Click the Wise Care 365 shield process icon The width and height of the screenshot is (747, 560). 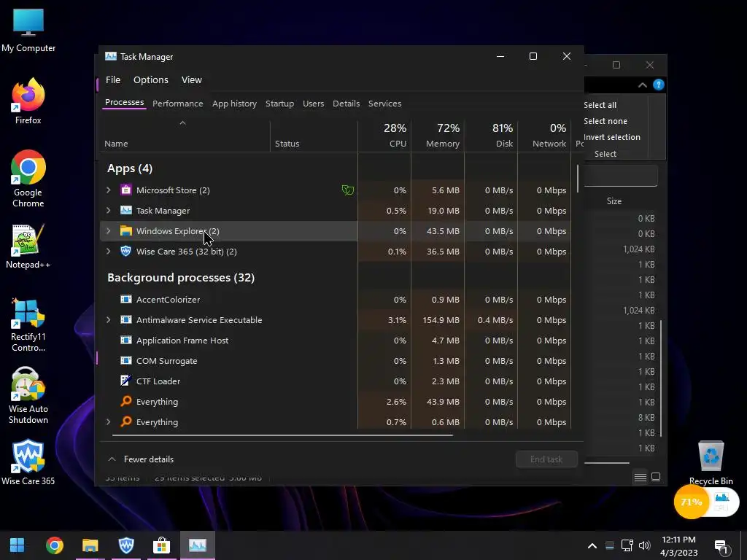click(125, 252)
